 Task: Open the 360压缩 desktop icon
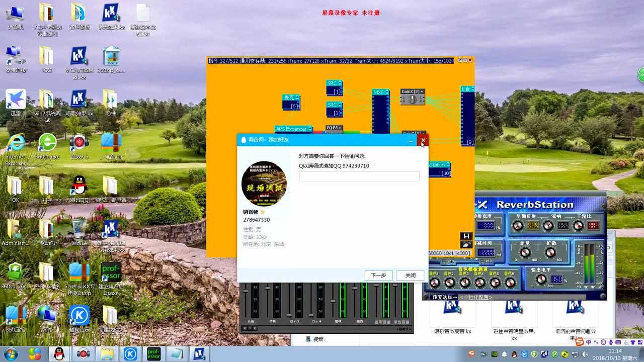pos(16,319)
